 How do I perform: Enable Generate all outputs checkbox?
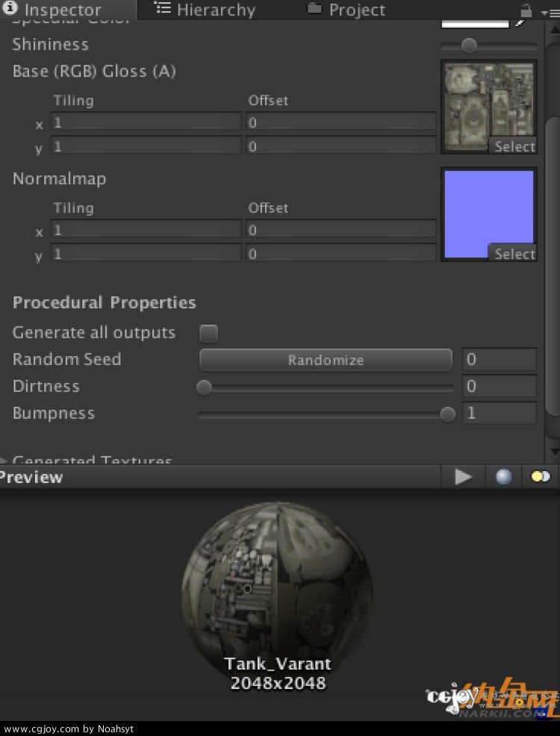208,333
